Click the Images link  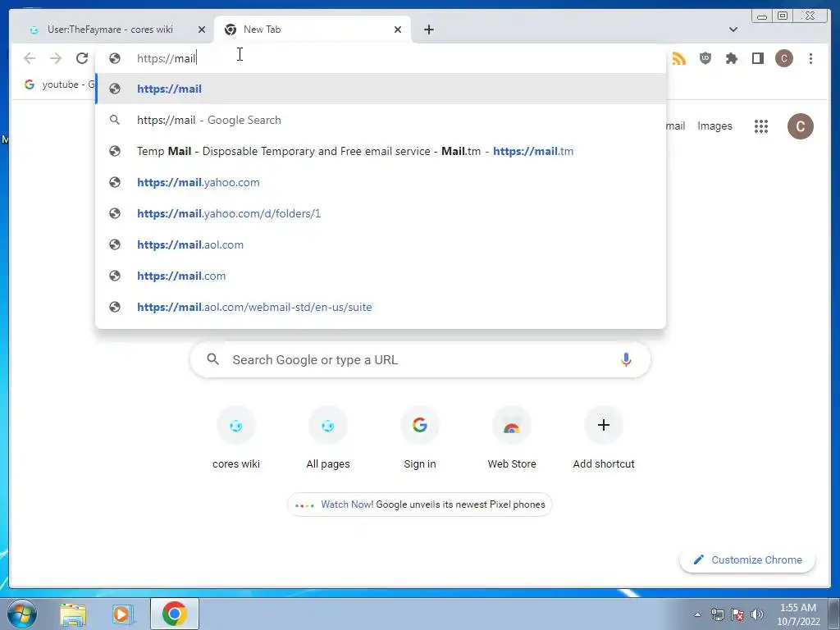pyautogui.click(x=714, y=126)
